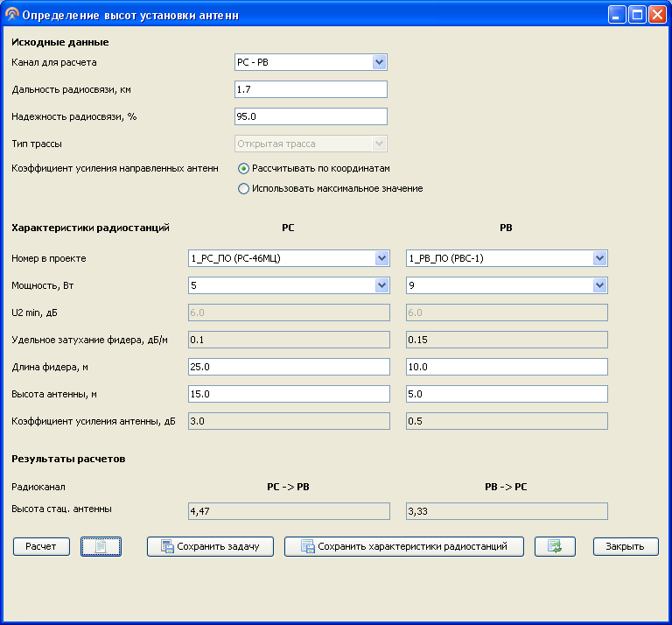
Task: Focus the 'Дальность радиосвязи, км' field
Action: [311, 89]
